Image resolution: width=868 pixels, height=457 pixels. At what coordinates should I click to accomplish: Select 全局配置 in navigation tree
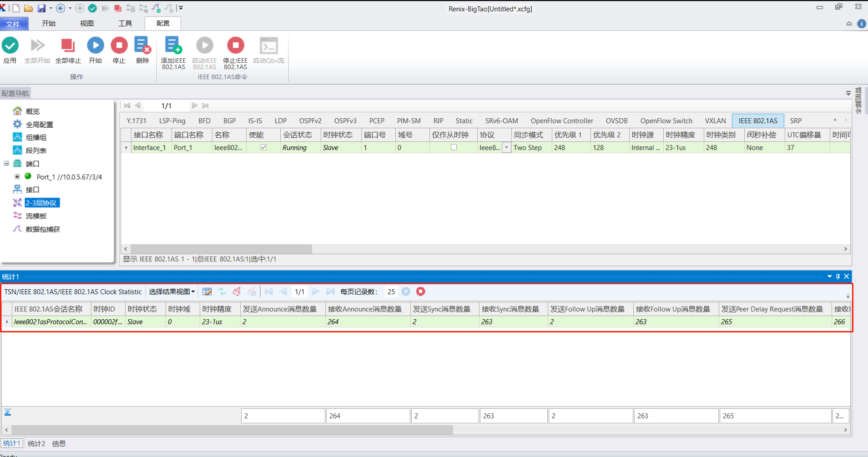[x=40, y=124]
